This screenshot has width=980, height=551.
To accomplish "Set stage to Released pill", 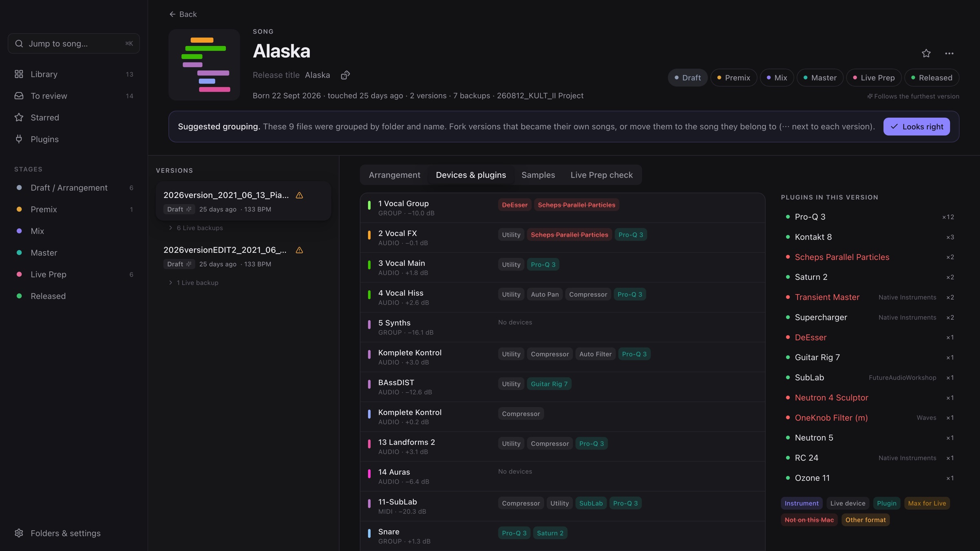I will pos(932,78).
